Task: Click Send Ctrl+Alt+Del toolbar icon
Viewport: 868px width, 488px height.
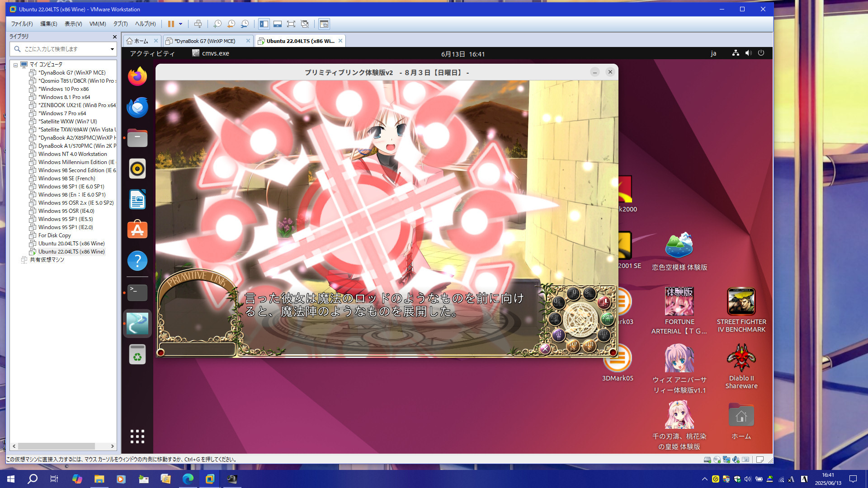Action: pos(198,24)
